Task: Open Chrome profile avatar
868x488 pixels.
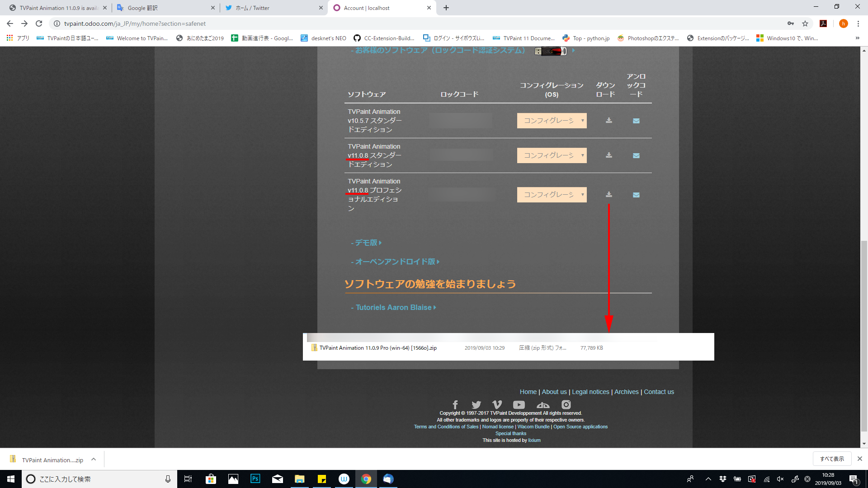Action: (x=843, y=23)
